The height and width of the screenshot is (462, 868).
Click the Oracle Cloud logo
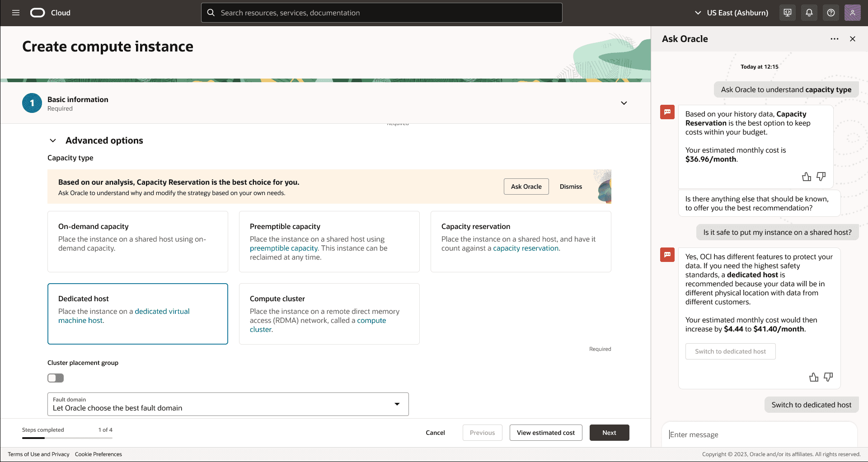point(50,13)
